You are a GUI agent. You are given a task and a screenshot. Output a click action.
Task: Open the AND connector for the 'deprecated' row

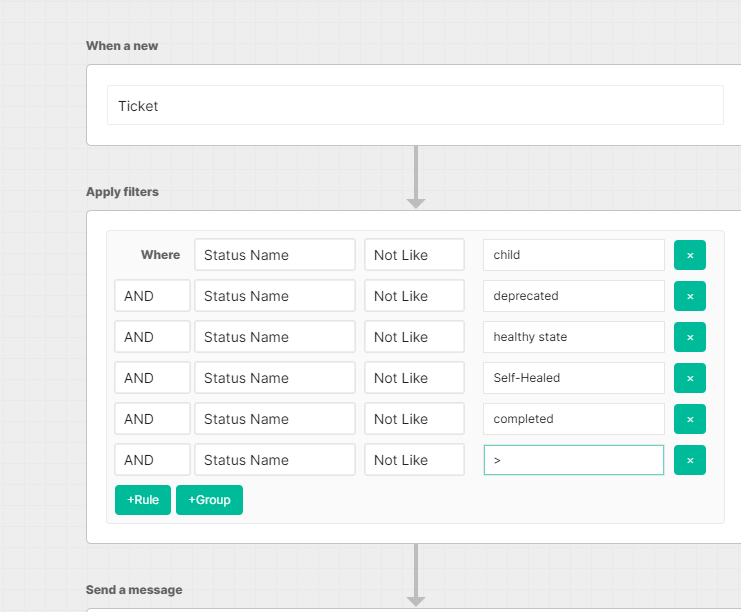[x=152, y=296]
